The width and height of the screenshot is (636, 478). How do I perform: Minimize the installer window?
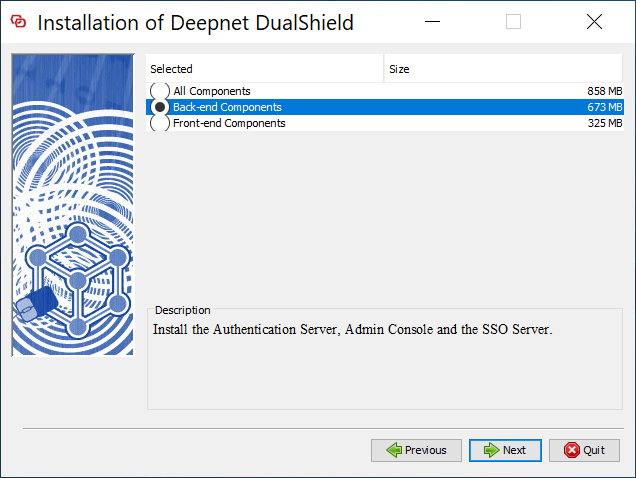point(432,22)
